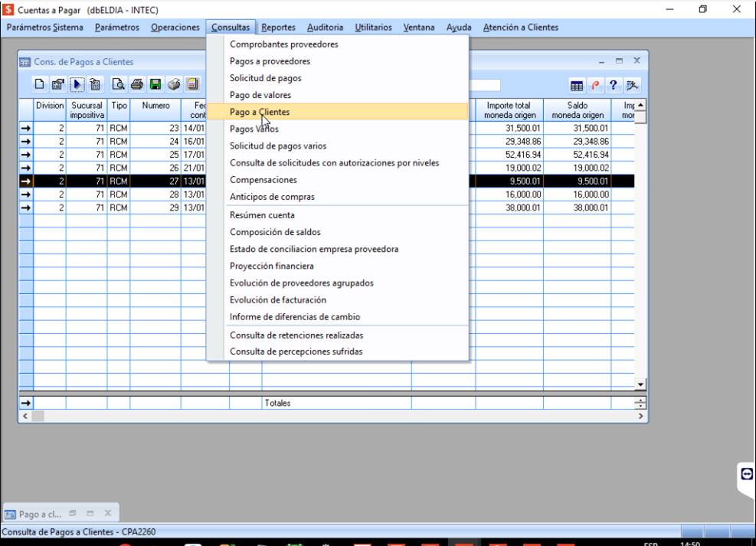Click the 'Sucursal impositiva' column header

pyautogui.click(x=87, y=110)
